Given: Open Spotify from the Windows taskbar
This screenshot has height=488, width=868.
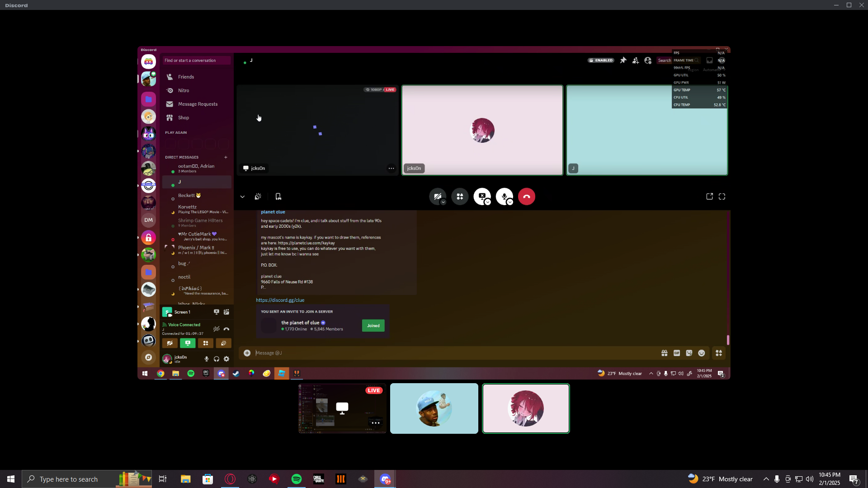Looking at the screenshot, I should point(297,479).
